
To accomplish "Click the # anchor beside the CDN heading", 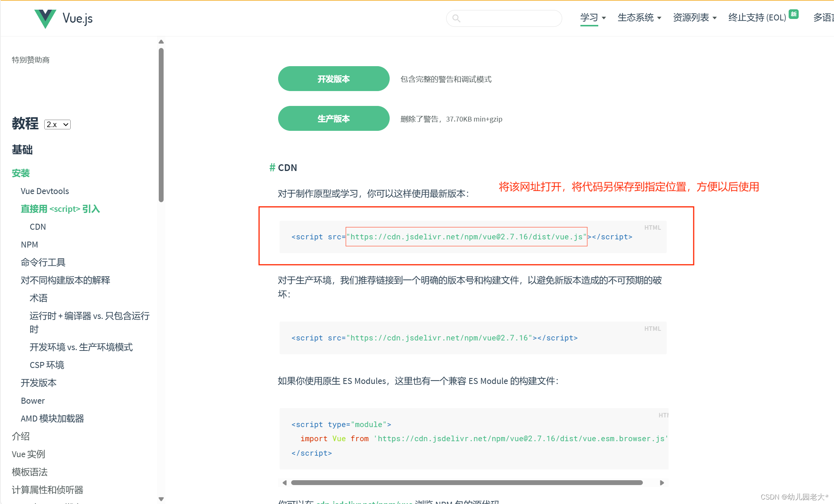I will pos(272,168).
